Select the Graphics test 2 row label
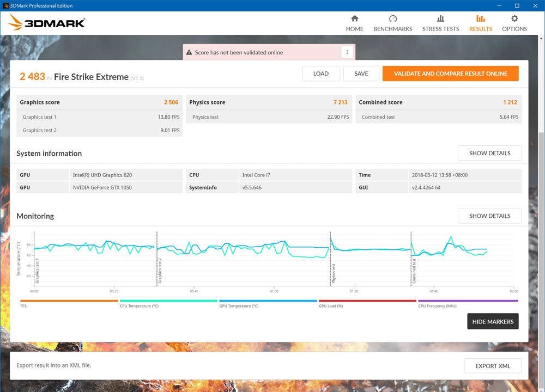This screenshot has width=545, height=392. coord(40,130)
